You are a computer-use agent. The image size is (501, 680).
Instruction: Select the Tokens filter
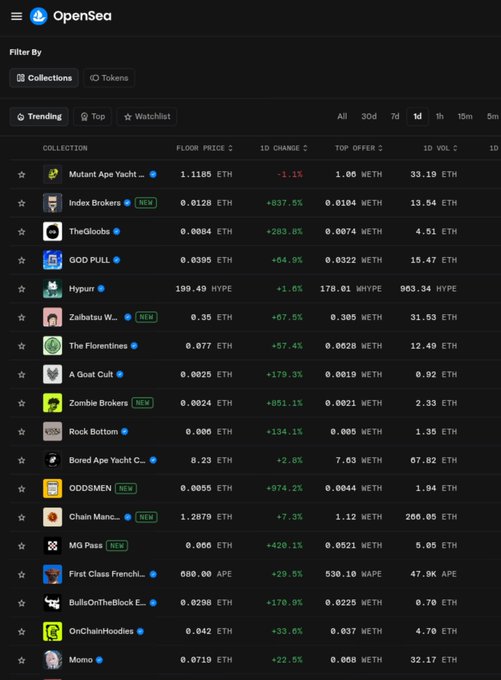[x=109, y=78]
